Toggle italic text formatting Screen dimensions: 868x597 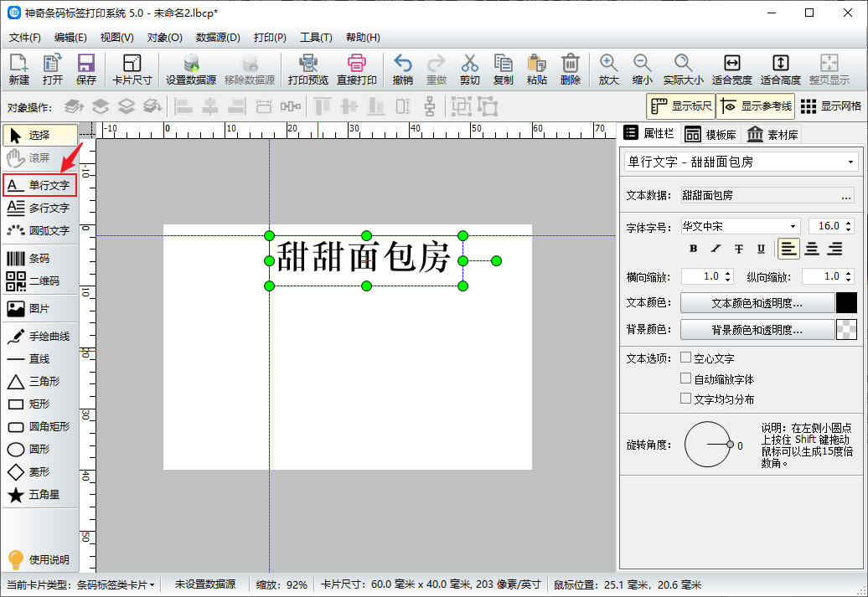[x=716, y=249]
